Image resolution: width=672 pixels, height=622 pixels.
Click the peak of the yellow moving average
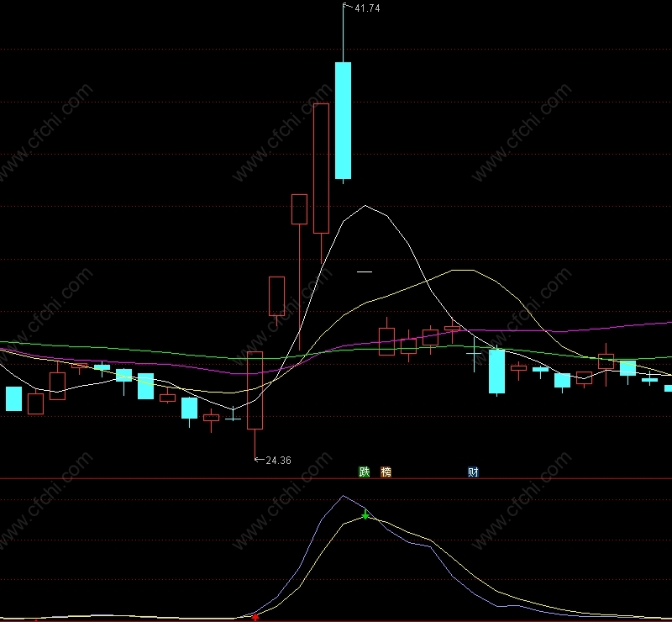coord(463,271)
